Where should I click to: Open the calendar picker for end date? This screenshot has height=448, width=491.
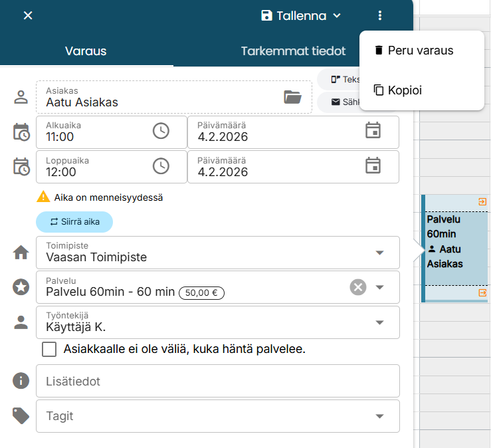pyautogui.click(x=373, y=166)
